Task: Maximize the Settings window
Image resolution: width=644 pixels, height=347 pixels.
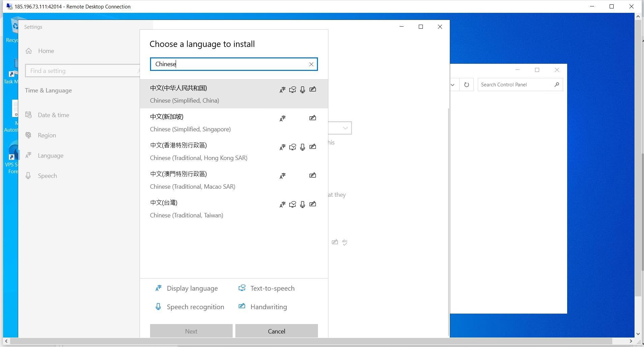Action: point(421,27)
